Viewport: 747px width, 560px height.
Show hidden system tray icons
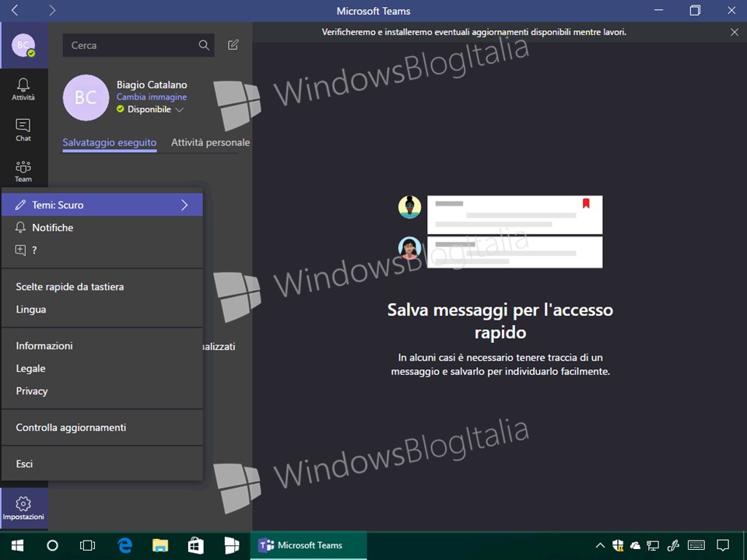tap(600, 546)
